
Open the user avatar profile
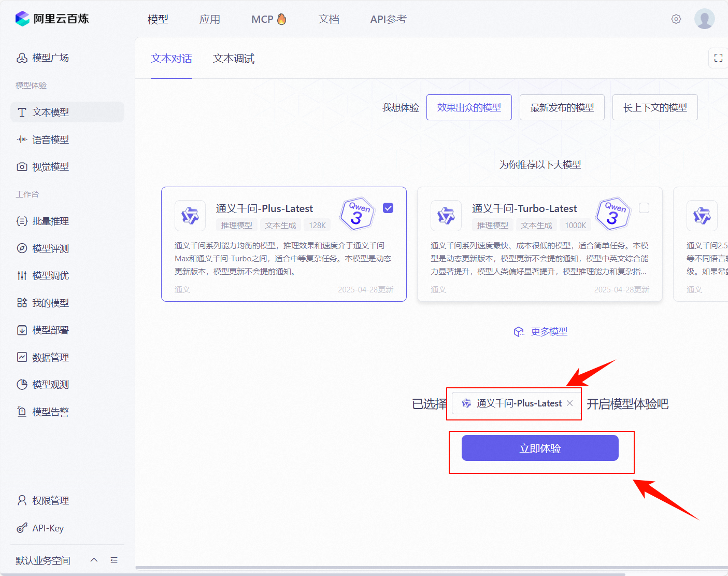coord(705,19)
